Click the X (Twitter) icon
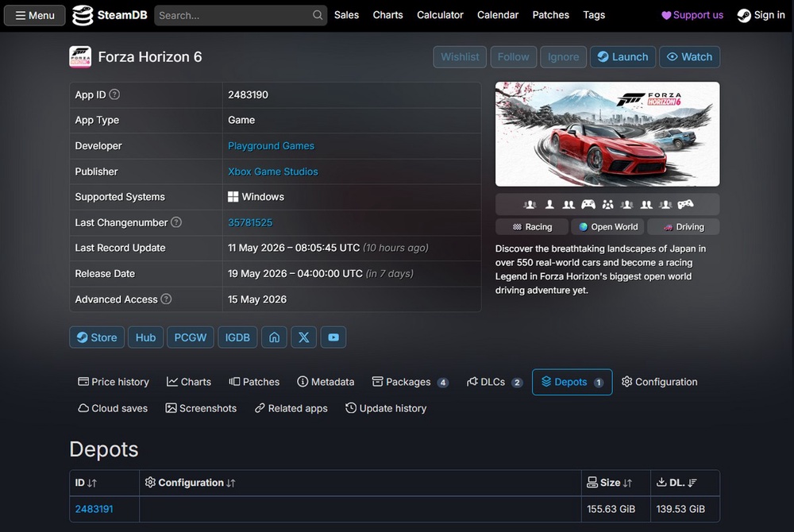Screen dimensions: 794x532 304,337
